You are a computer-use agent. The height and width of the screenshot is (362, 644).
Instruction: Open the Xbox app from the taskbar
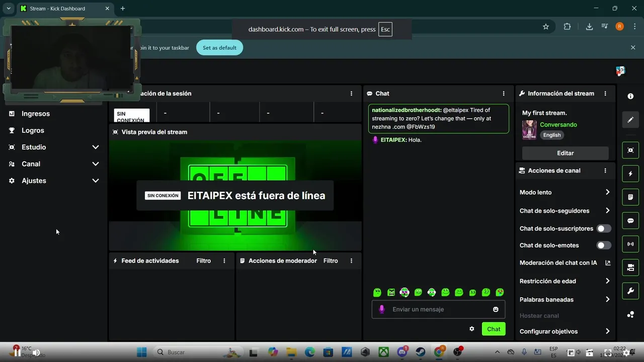point(384,352)
